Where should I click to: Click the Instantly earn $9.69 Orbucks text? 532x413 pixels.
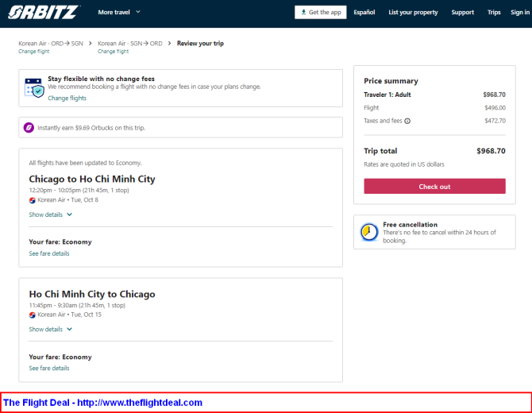pyautogui.click(x=91, y=128)
